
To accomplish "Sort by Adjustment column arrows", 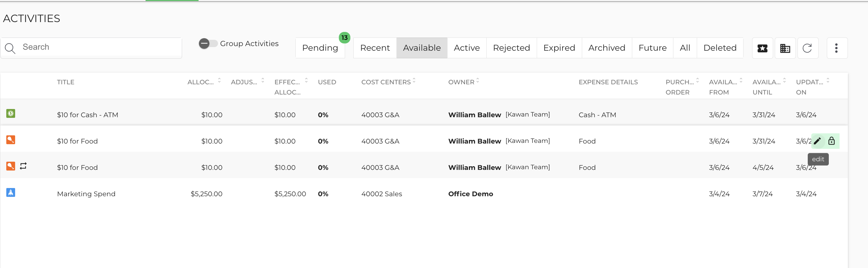I will click(263, 81).
